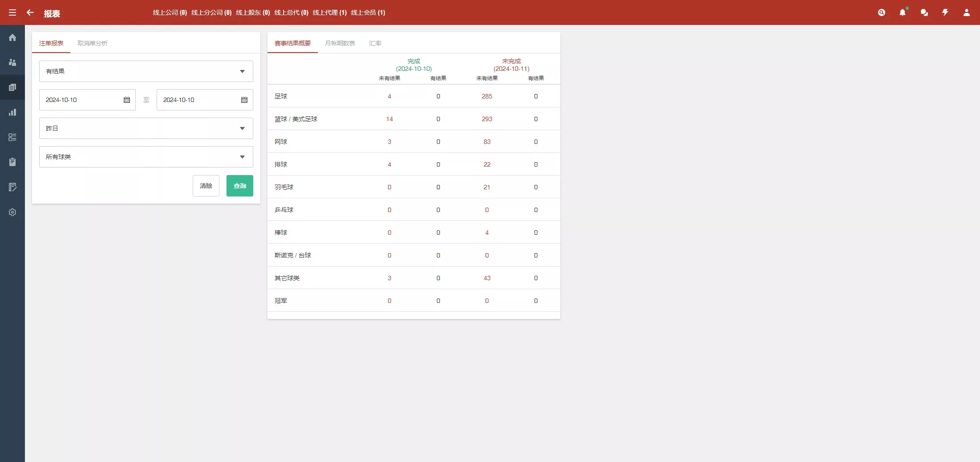This screenshot has width=980, height=462.
Task: Open the clipboard icon in the sidebar
Action: point(12,162)
